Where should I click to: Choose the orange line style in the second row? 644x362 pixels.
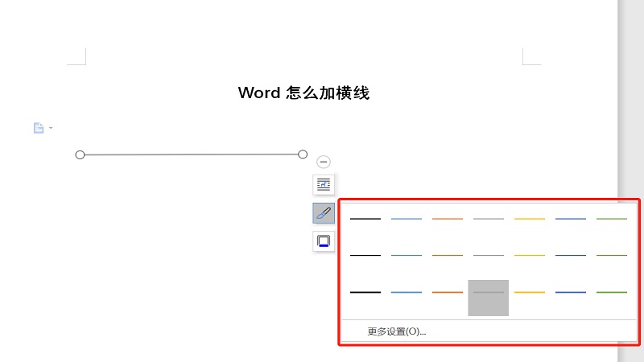coord(448,255)
